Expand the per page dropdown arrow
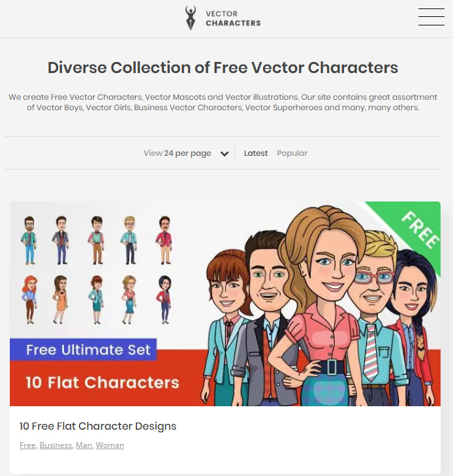This screenshot has height=476, width=453. tap(225, 154)
